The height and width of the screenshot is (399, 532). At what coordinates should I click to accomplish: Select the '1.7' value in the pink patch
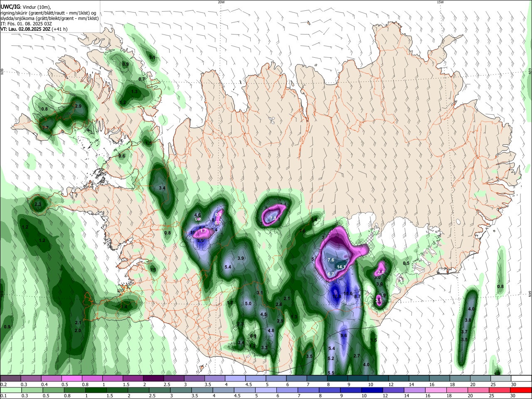[204, 231]
